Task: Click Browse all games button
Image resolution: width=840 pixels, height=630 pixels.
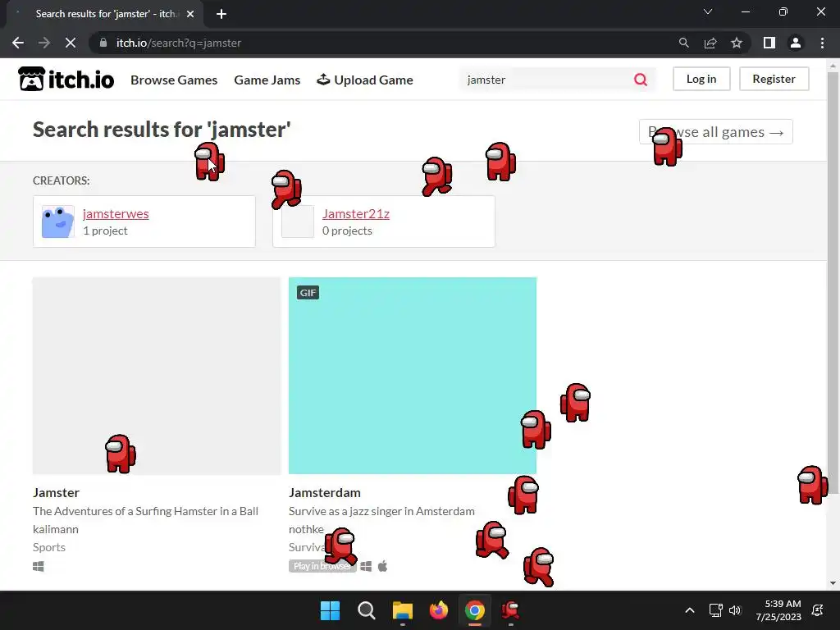Action: pyautogui.click(x=715, y=132)
